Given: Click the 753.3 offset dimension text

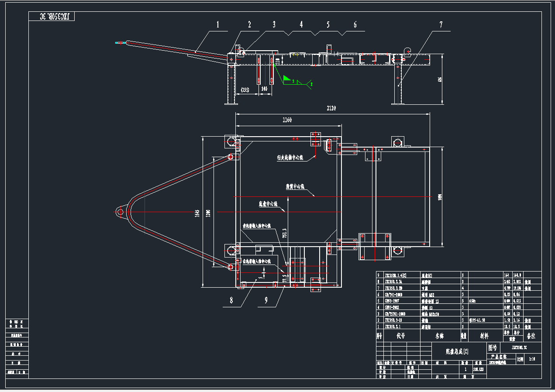Looking at the screenshot, I should 284,234.
